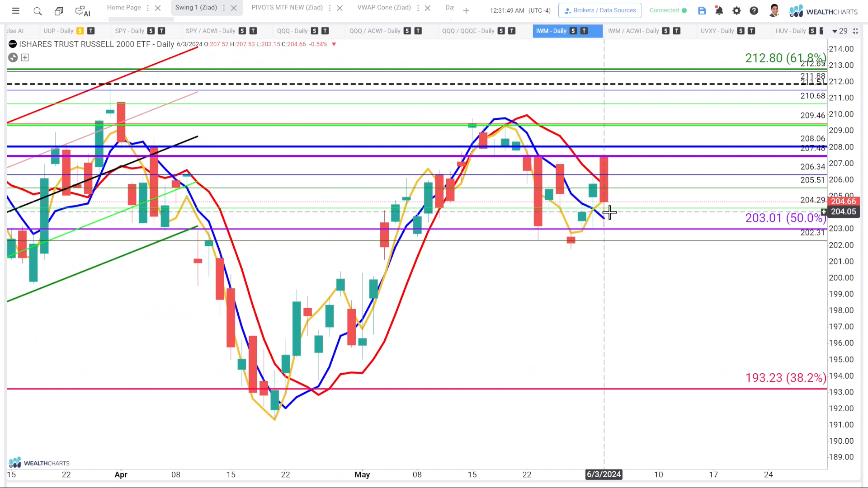This screenshot has width=868, height=488.
Task: Open the round plus chart tools button
Action: [13, 57]
